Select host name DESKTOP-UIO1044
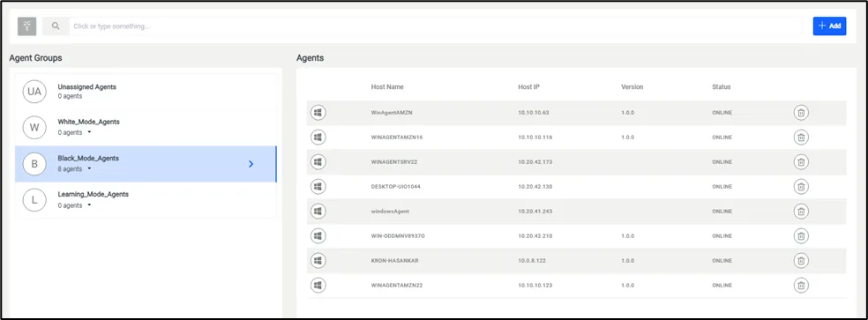 (396, 187)
